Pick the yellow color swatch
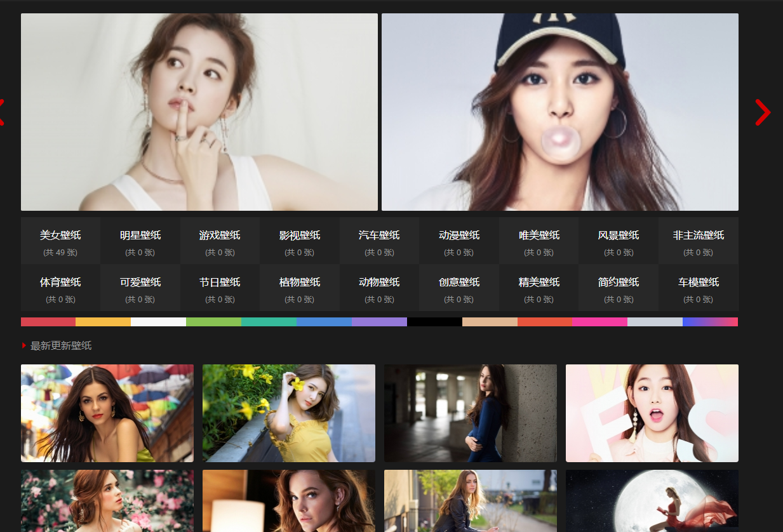Viewport: 783px width, 532px height. (103, 322)
